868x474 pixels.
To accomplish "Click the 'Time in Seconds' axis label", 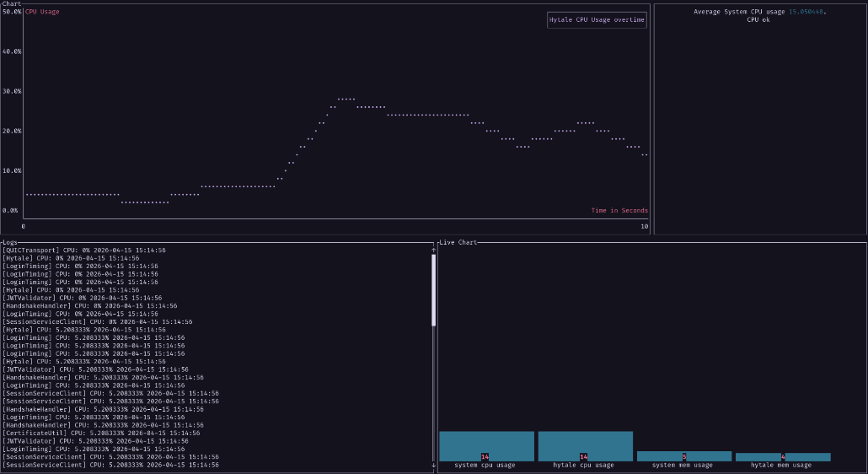I will [x=619, y=210].
